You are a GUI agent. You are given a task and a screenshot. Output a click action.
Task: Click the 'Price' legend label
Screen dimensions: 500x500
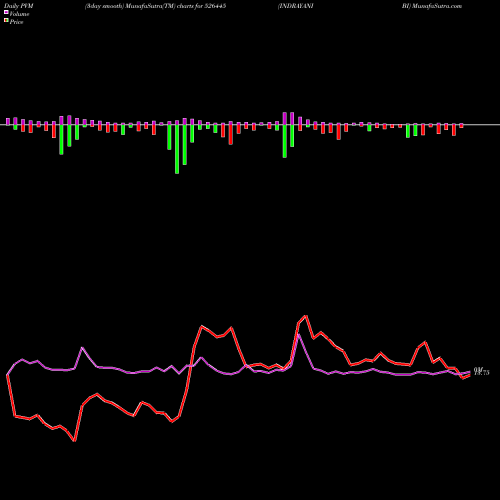[16, 22]
